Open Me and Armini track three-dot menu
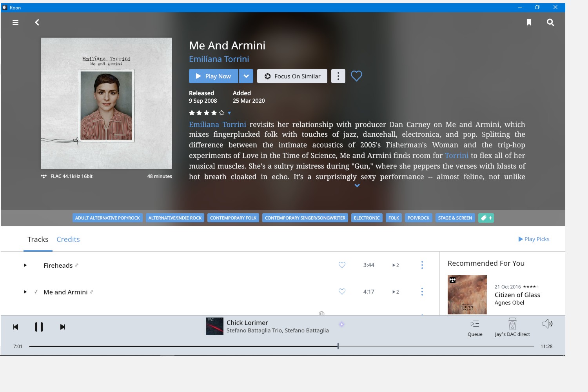588x392 pixels. click(x=422, y=292)
